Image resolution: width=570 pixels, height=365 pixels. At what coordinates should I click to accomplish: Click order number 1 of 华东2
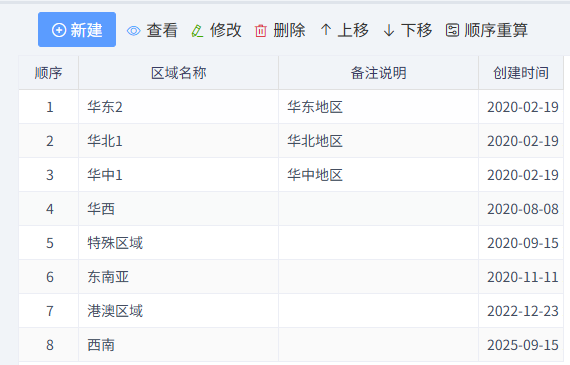tap(50, 107)
